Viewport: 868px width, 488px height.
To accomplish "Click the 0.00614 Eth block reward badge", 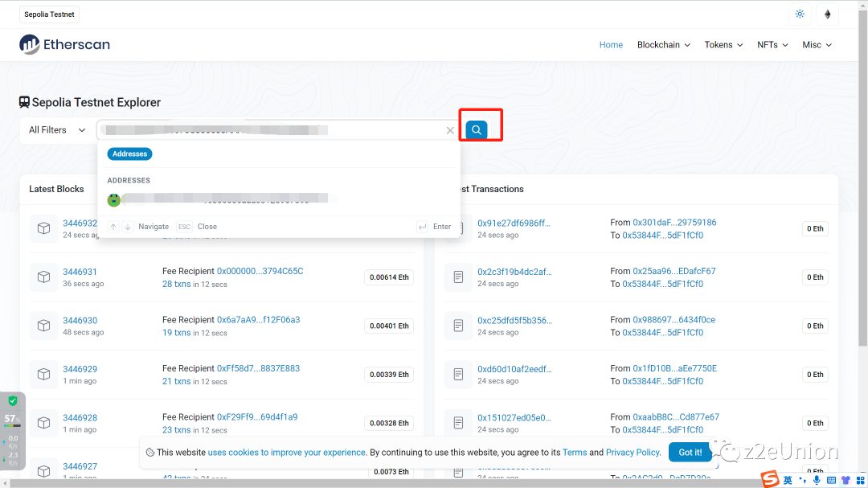I will tap(389, 277).
